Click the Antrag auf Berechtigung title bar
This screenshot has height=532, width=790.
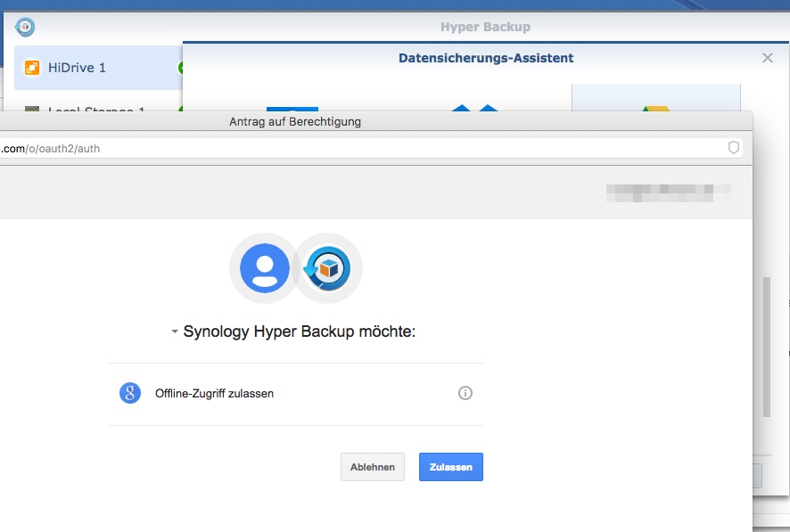pos(294,121)
